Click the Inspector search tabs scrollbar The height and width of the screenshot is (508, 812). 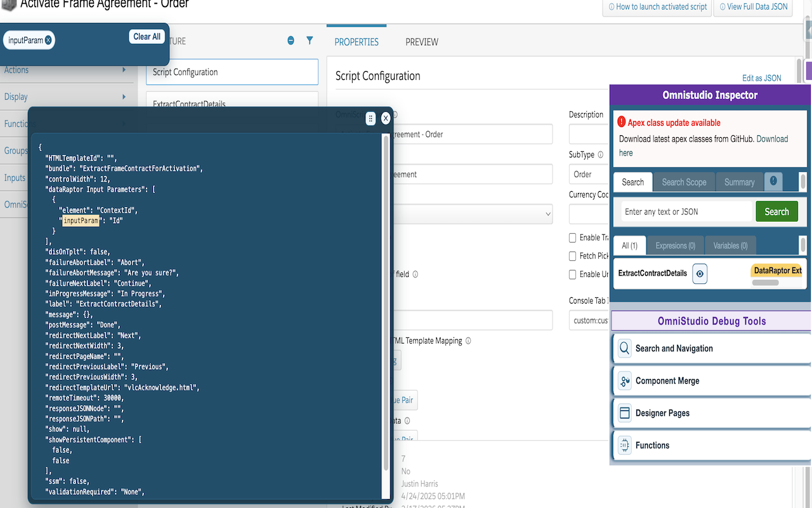(x=802, y=181)
